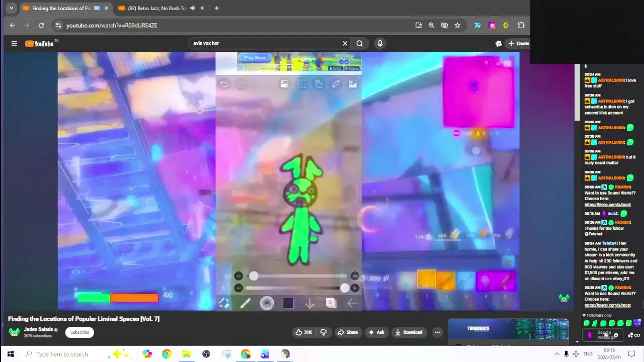Select the dashed selection-area tool
Image resolution: width=644 pixels, height=362 pixels.
click(x=301, y=84)
